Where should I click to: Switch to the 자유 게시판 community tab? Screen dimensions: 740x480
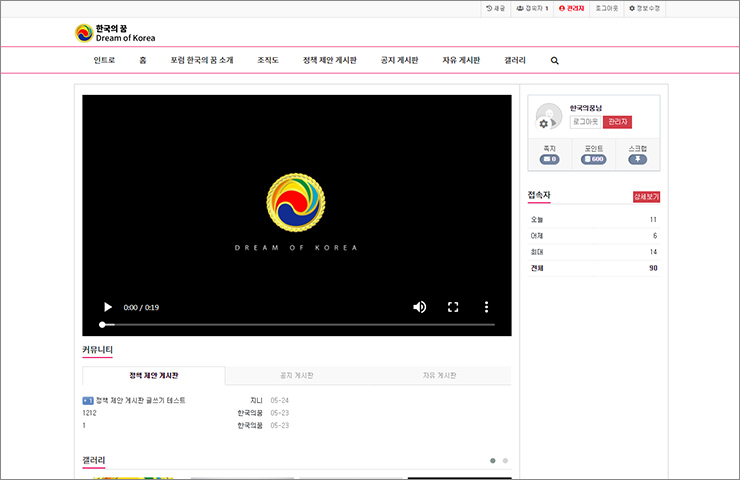point(439,376)
